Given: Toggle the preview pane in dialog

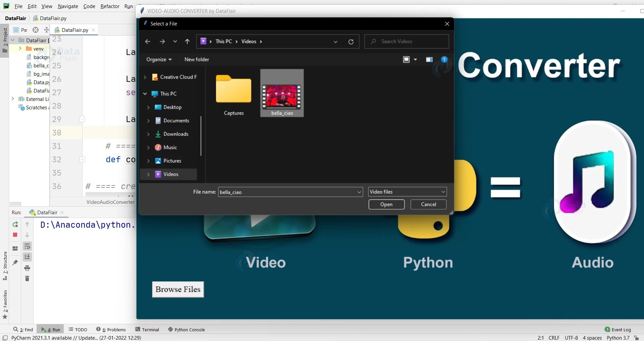Looking at the screenshot, I should coord(429,59).
